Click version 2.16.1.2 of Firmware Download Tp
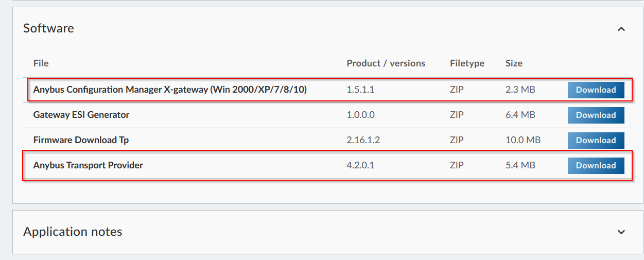 tap(363, 140)
